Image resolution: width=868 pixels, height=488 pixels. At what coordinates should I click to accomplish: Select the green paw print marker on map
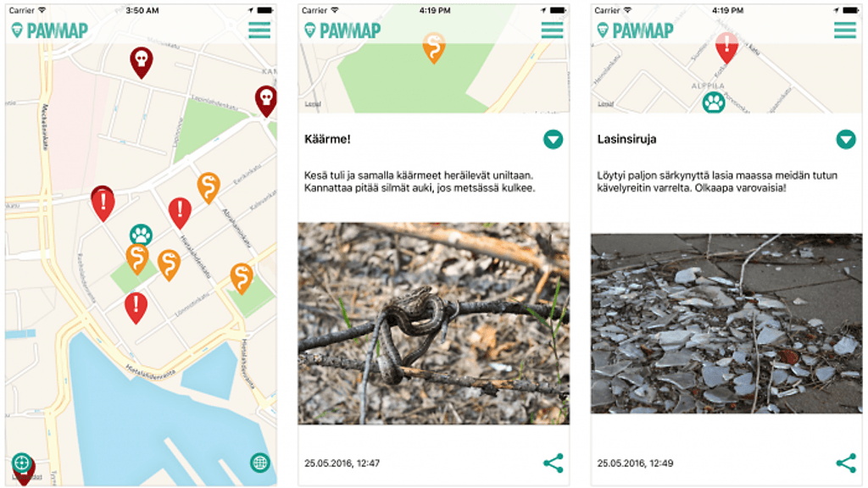coord(142,235)
